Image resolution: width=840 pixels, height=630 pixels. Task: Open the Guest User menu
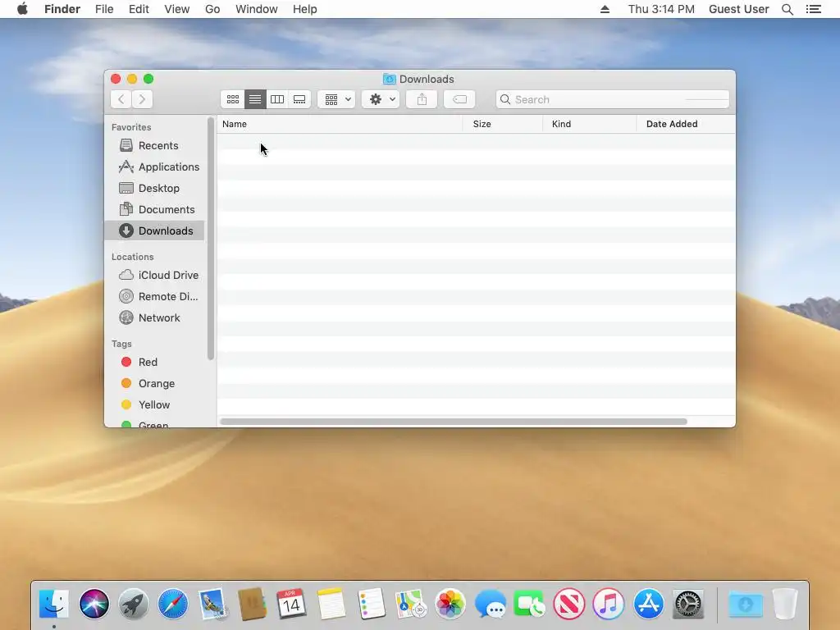(x=739, y=9)
